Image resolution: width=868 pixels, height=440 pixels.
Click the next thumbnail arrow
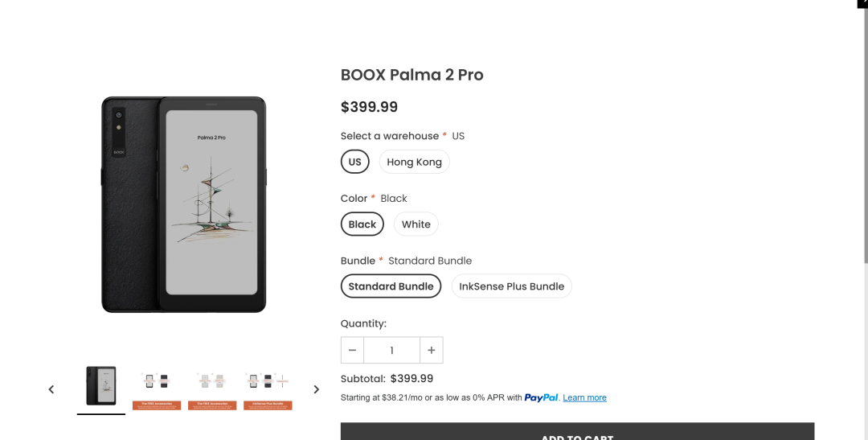tap(316, 389)
